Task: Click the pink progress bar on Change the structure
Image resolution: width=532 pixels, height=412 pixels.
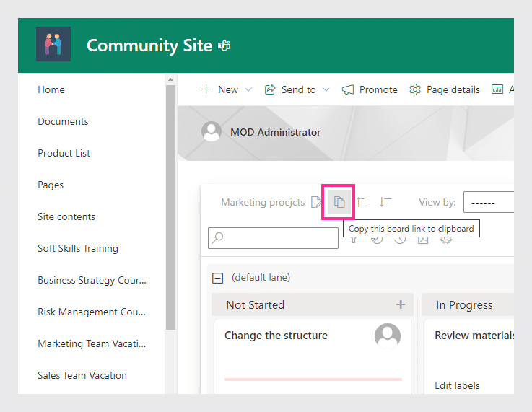Action: [x=313, y=380]
